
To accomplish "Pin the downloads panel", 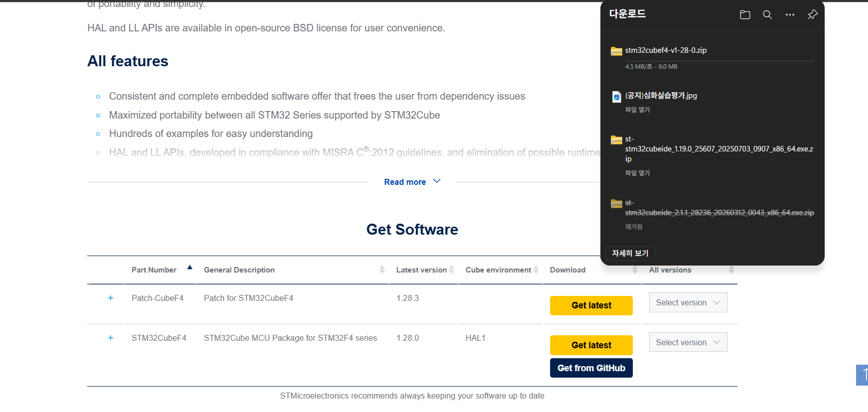I will click(812, 15).
